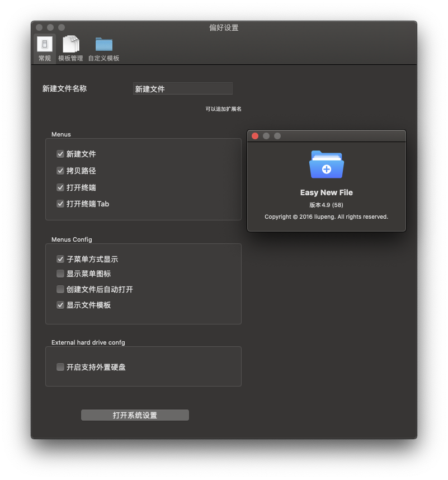
Task: Enable 创建文件后自动打开 checkbox
Action: click(60, 289)
